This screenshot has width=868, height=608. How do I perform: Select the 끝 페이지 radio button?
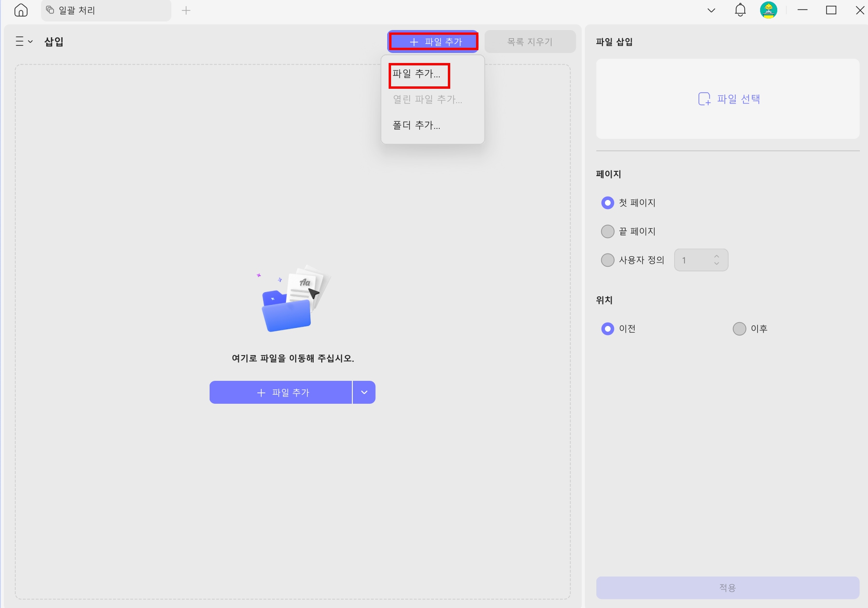pyautogui.click(x=608, y=231)
